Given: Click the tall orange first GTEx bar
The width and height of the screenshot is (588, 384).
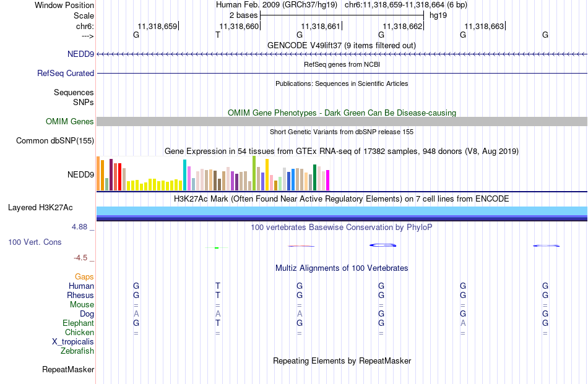Looking at the screenshot, I should [98, 174].
